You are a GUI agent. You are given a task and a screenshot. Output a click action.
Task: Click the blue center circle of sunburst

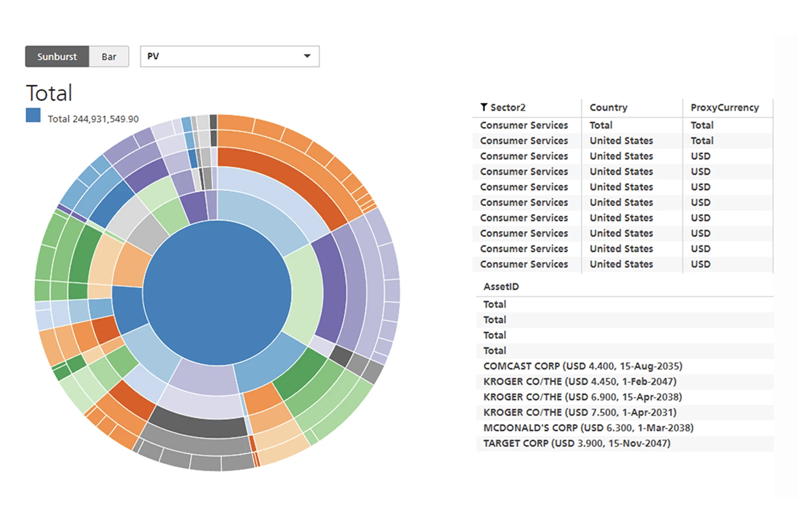point(217,293)
